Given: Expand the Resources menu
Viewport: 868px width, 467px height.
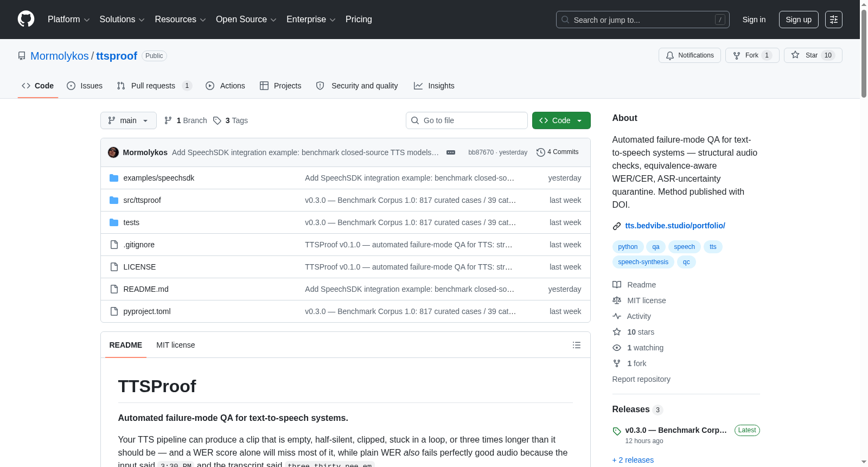Looking at the screenshot, I should coord(180,20).
